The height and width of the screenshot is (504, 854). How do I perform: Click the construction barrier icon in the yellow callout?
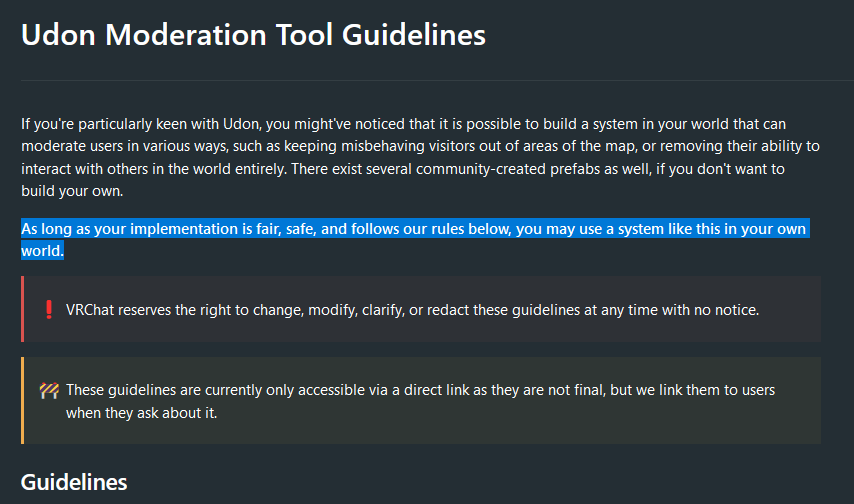pyautogui.click(x=49, y=391)
